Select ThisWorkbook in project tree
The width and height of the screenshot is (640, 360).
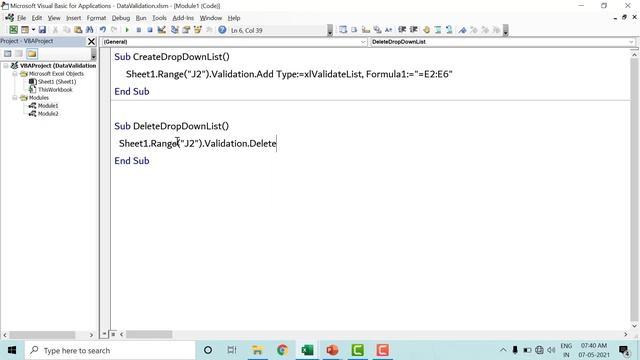55,90
